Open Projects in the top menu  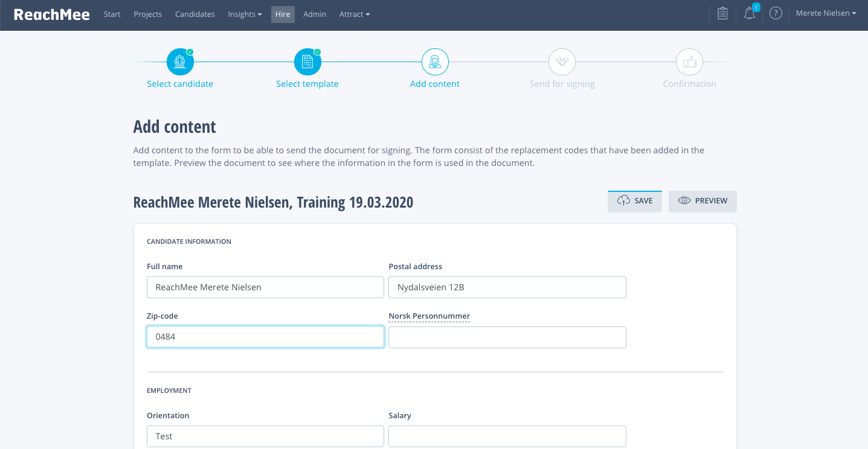(x=148, y=14)
